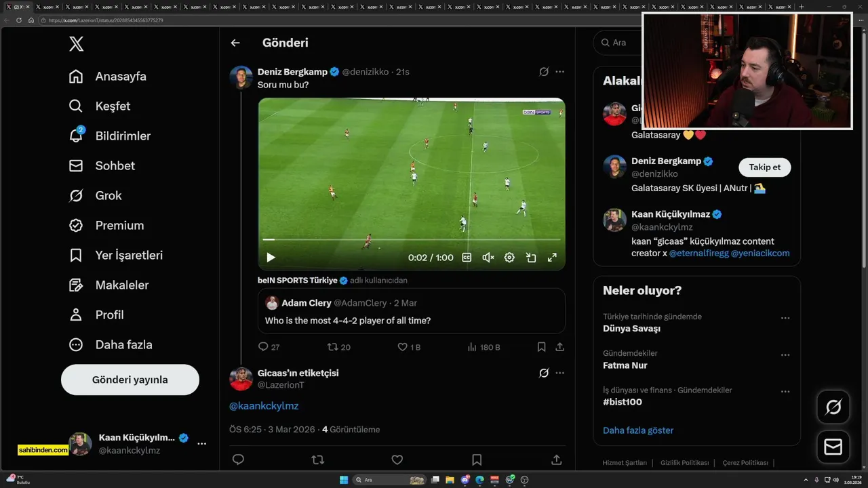Open Dünya Savaşı trend options

pyautogui.click(x=785, y=318)
